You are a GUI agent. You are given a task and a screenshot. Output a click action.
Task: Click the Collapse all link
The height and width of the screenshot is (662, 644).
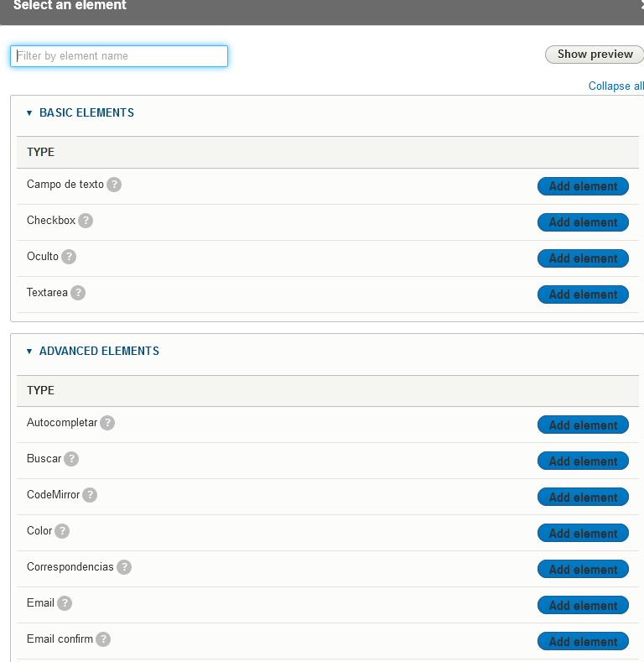coord(616,86)
